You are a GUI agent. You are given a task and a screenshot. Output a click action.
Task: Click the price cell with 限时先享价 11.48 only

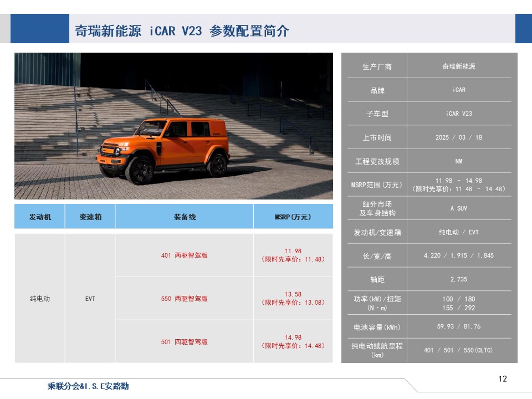click(x=293, y=255)
